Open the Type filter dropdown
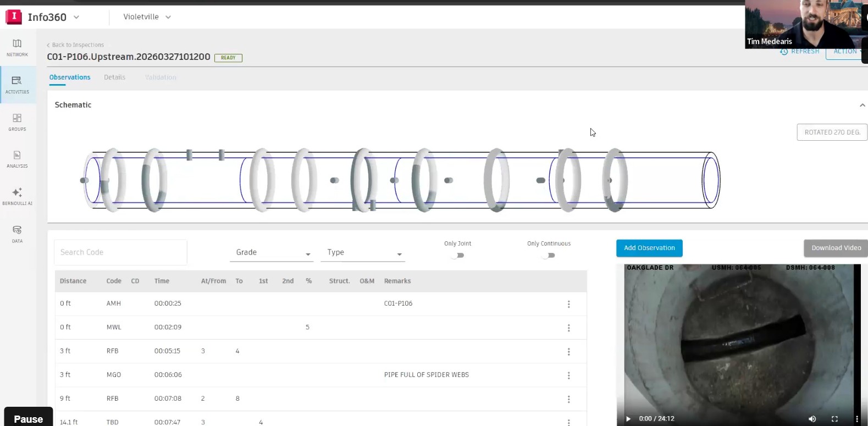 pyautogui.click(x=363, y=253)
